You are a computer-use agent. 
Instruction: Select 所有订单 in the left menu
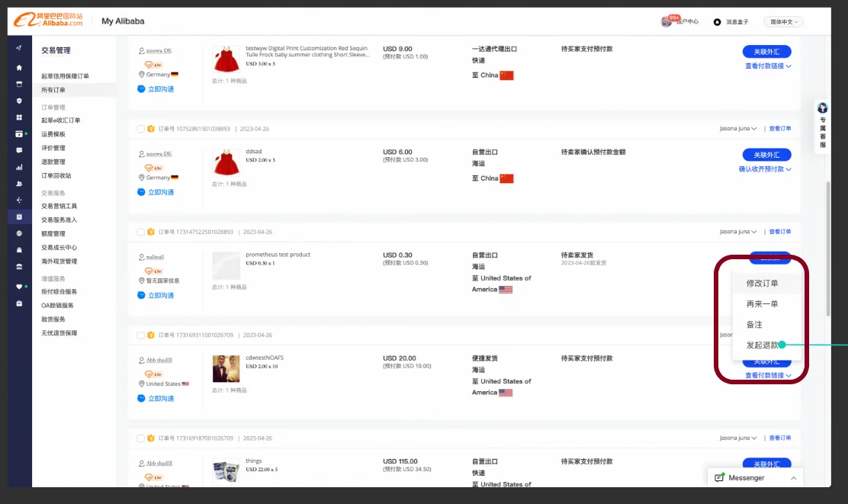click(x=53, y=90)
